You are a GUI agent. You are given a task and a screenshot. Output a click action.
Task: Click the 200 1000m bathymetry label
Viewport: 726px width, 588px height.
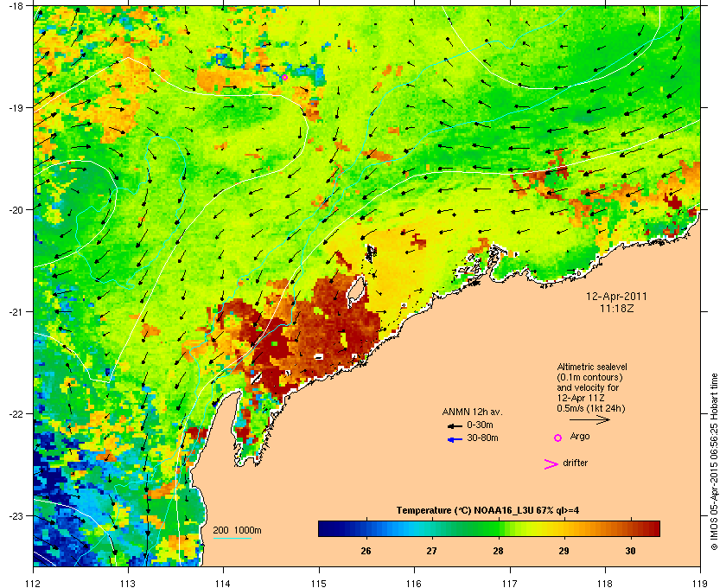coord(238,530)
